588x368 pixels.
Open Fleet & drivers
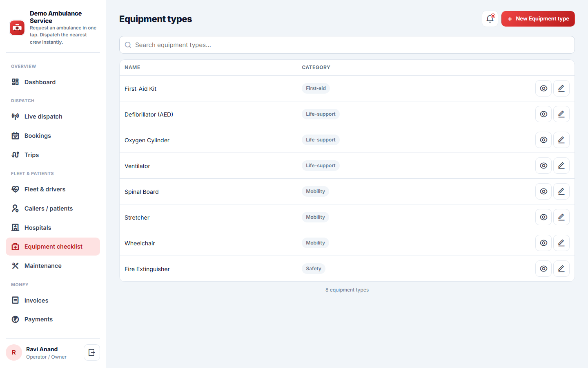(x=53, y=189)
